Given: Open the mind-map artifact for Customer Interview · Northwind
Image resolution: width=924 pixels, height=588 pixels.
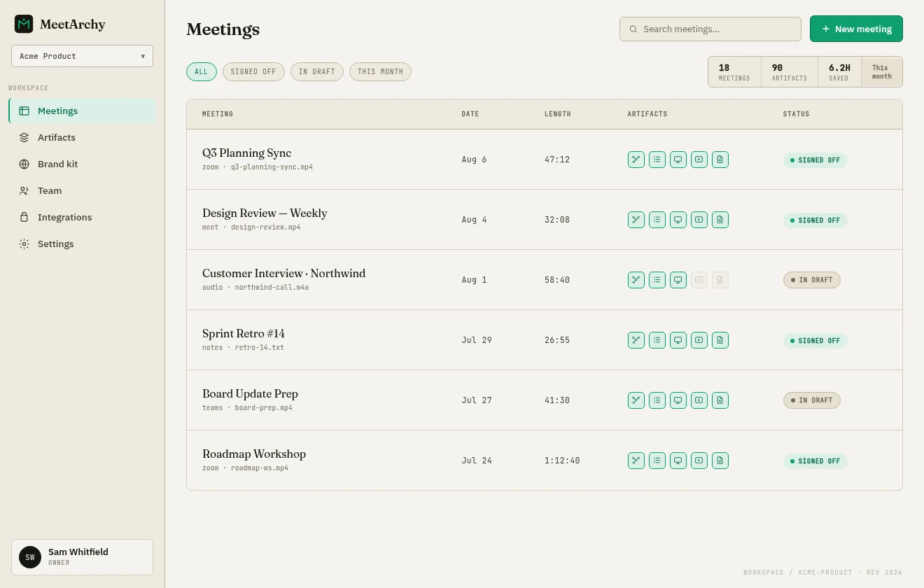Looking at the screenshot, I should 636,280.
